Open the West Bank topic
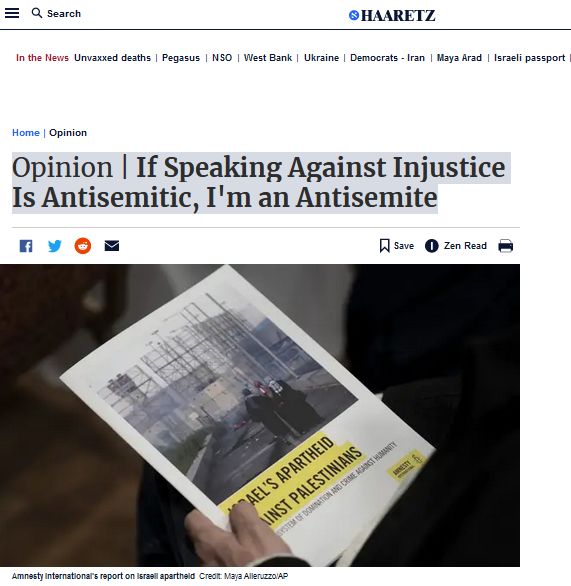The width and height of the screenshot is (571, 586). point(268,58)
